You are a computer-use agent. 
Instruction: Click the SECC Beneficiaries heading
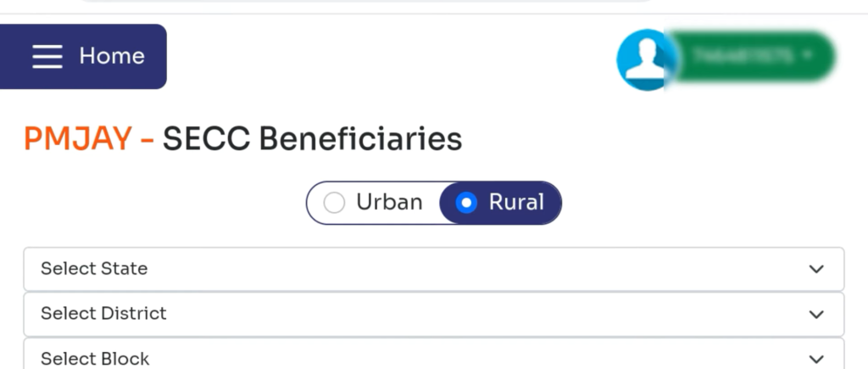(312, 138)
